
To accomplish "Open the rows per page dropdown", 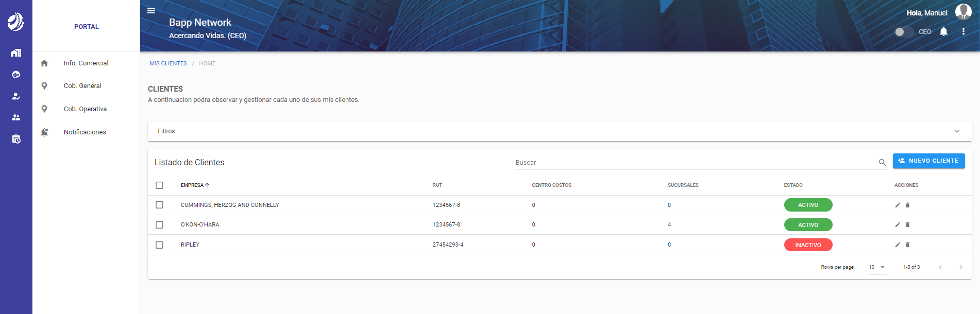I will pos(877,267).
